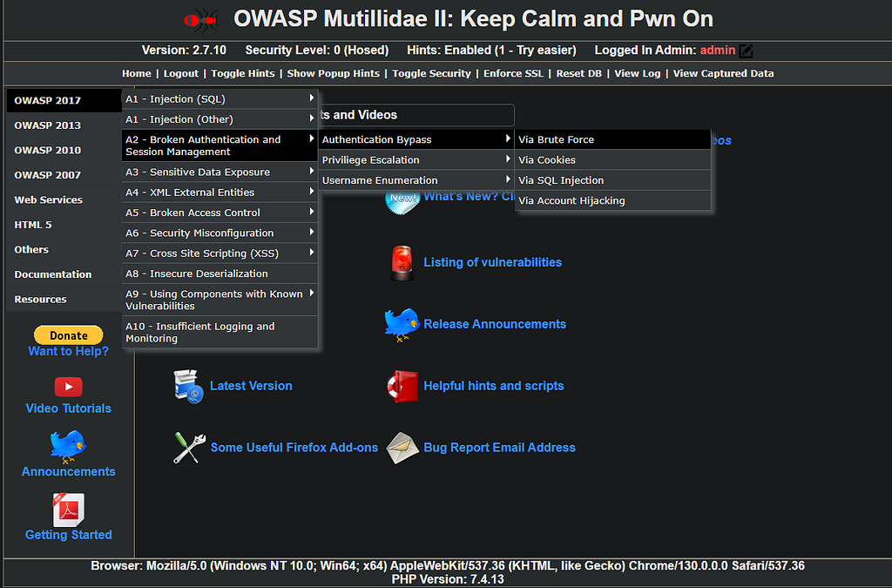Select Via Cookies menu entry
The image size is (892, 588).
pos(612,159)
